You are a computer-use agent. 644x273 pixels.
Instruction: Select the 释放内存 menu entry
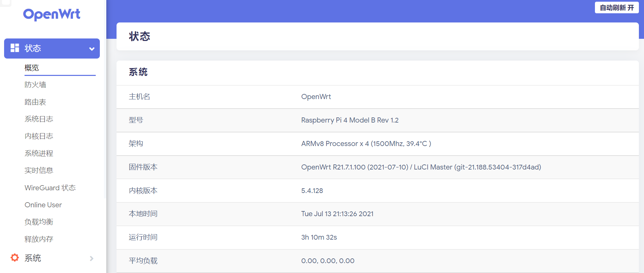click(x=39, y=239)
